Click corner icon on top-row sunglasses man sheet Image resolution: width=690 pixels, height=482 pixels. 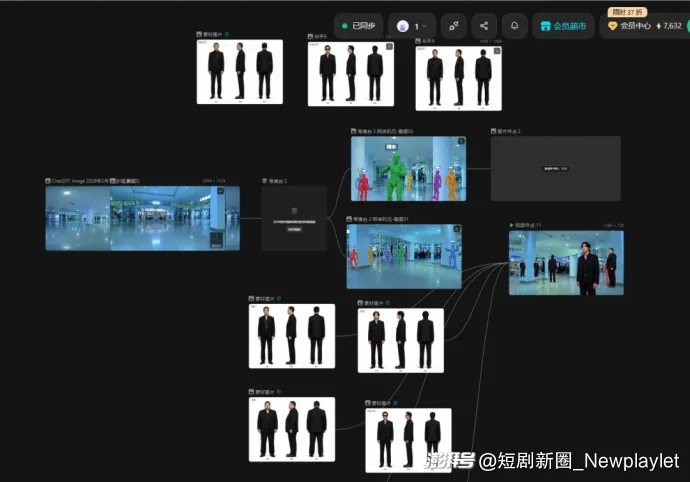[389, 46]
